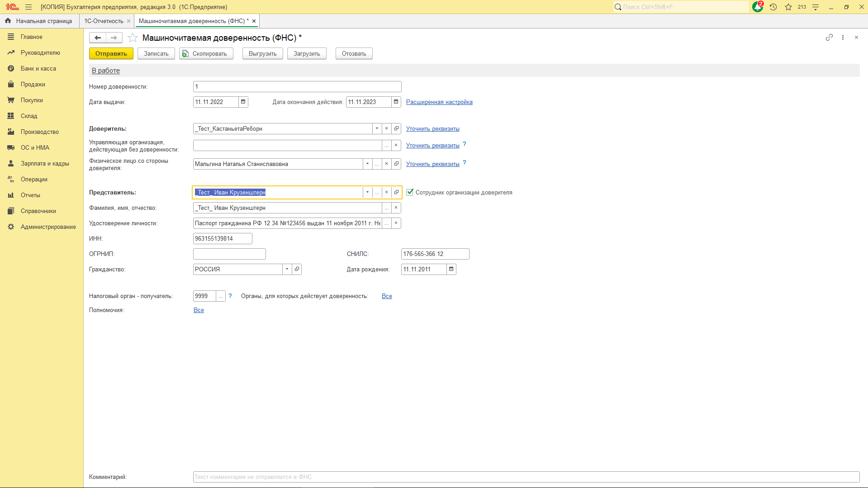The height and width of the screenshot is (488, 868).
Task: Open calendar for Дата окончания действия
Action: 396,102
